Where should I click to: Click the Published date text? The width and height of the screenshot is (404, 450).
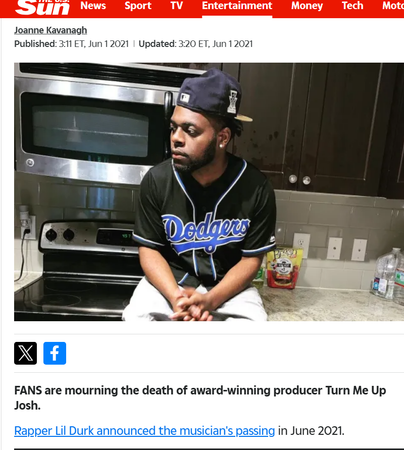(x=71, y=44)
